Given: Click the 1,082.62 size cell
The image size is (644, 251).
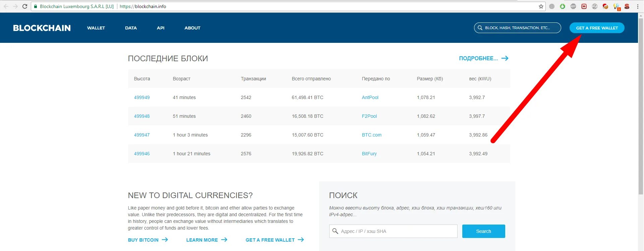Looking at the screenshot, I should (x=426, y=116).
